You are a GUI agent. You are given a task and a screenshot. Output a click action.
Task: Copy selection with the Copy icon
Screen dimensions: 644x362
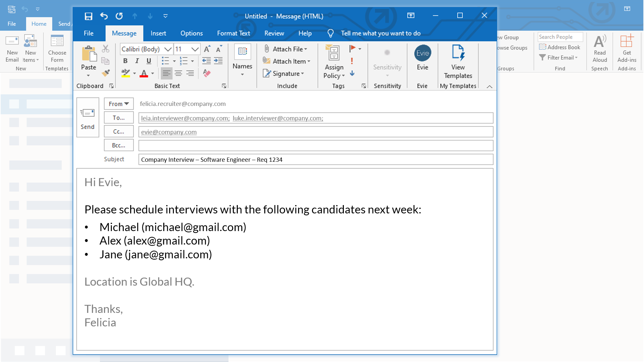point(105,61)
